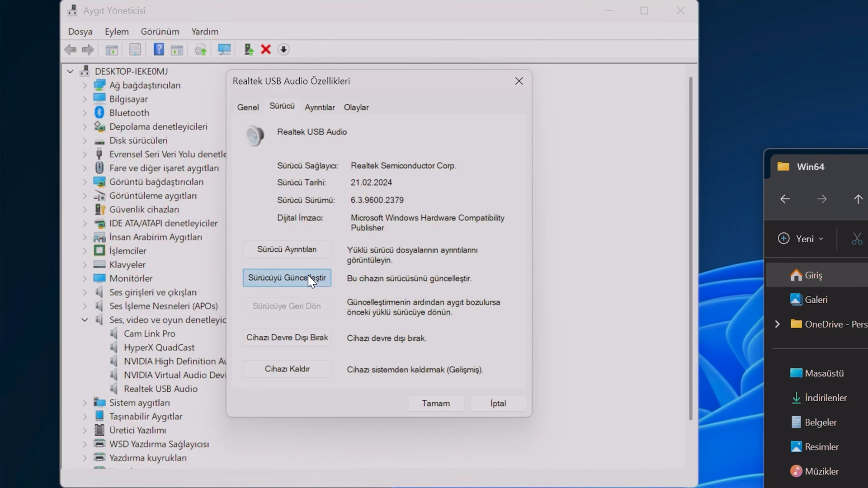Viewport: 868px width, 488px height.
Task: Click the Forward arrow in Device Manager toolbar
Action: 88,50
